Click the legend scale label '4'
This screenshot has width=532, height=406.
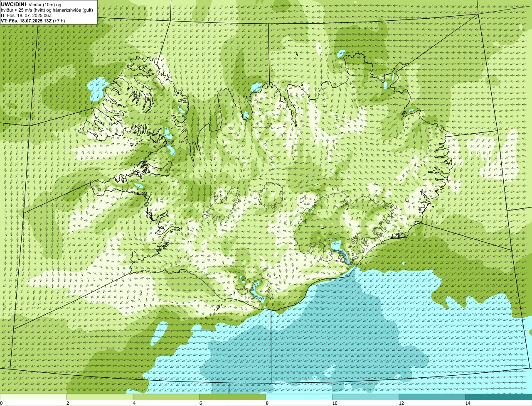pyautogui.click(x=134, y=403)
